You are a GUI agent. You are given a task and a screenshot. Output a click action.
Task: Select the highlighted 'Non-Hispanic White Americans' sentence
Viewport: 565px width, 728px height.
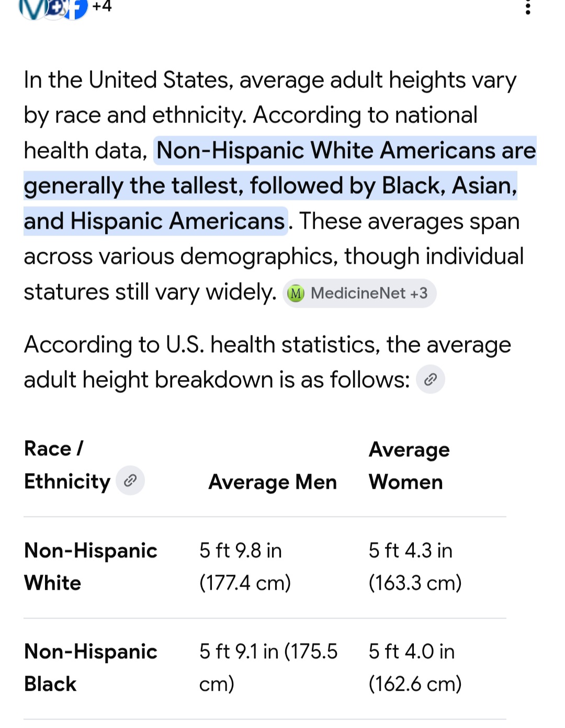coord(280,186)
